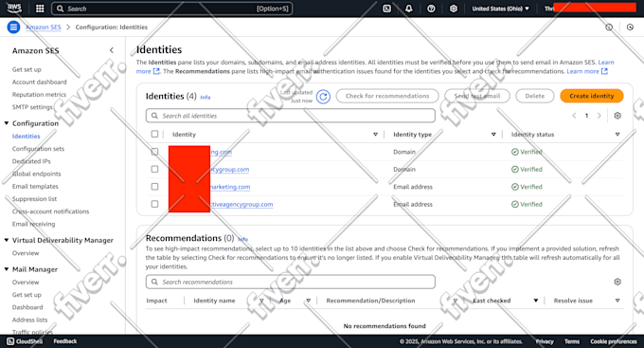The width and height of the screenshot is (644, 348).
Task: Open Info link next to Identities (4)
Action: (x=206, y=97)
